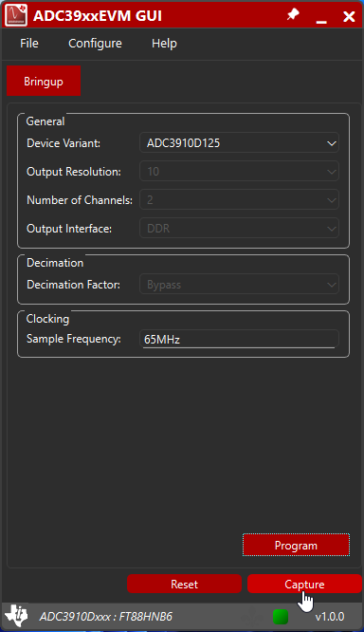Switch to the Bringup tab
Screen dimensions: 364x632
tap(44, 81)
